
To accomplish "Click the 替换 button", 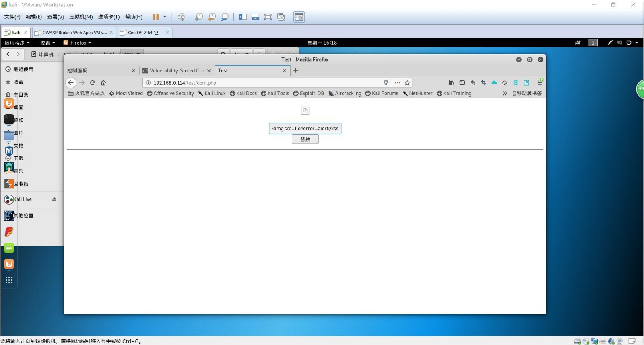I will pos(305,139).
